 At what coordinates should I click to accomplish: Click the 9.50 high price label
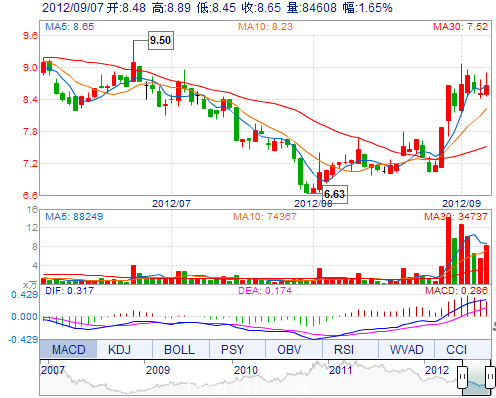(161, 40)
